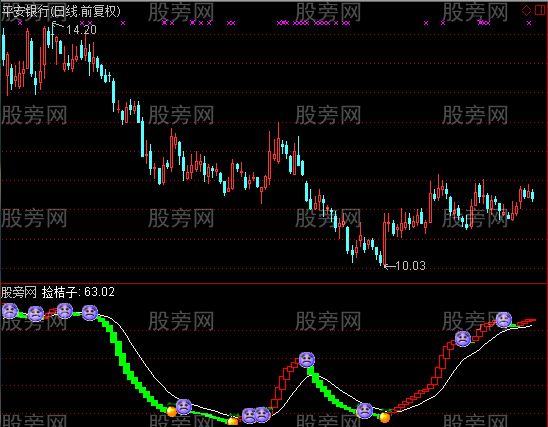Click the sad face beside the first orange marker
The height and width of the screenshot is (427, 548).
184,407
